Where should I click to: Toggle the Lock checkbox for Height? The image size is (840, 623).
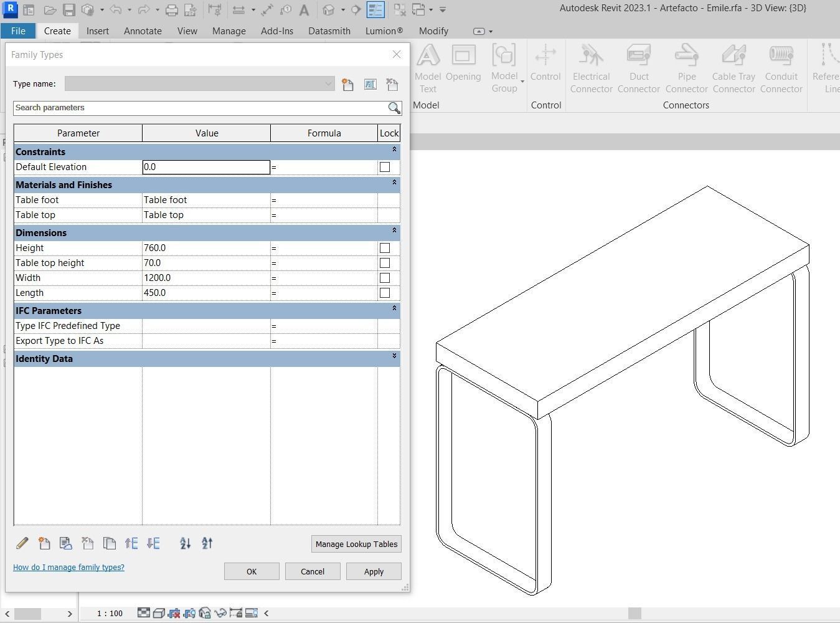tap(385, 248)
